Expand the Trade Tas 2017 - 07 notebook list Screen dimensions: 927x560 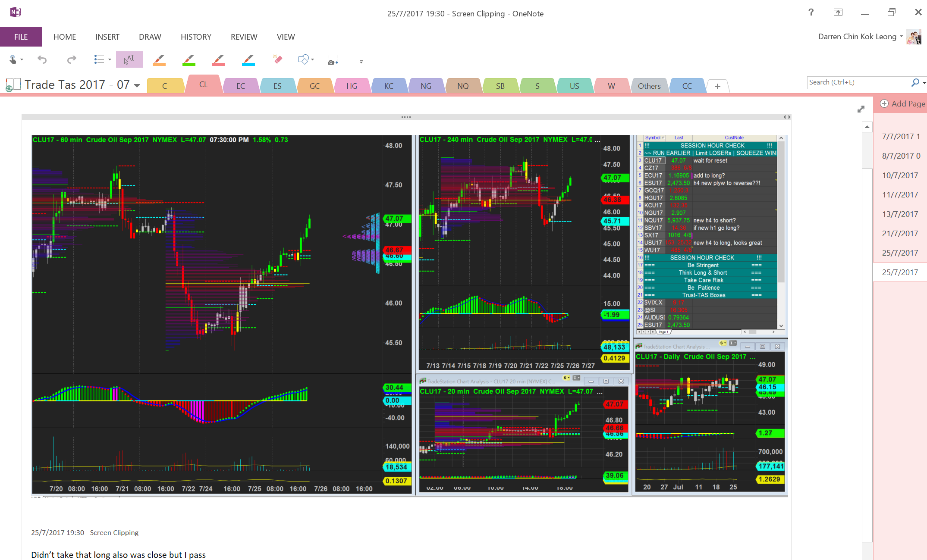[x=137, y=85]
